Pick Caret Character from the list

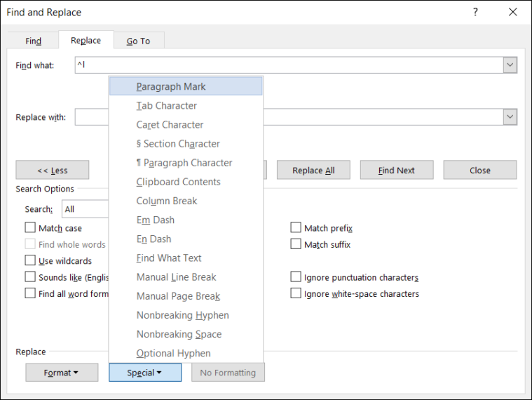pyautogui.click(x=186, y=125)
